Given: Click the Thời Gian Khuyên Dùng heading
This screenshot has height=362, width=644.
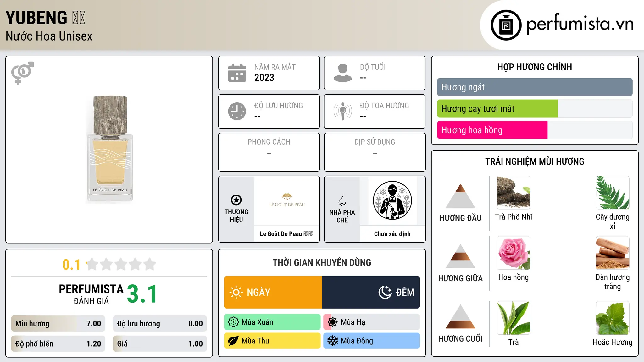Looking at the screenshot, I should 322,262.
